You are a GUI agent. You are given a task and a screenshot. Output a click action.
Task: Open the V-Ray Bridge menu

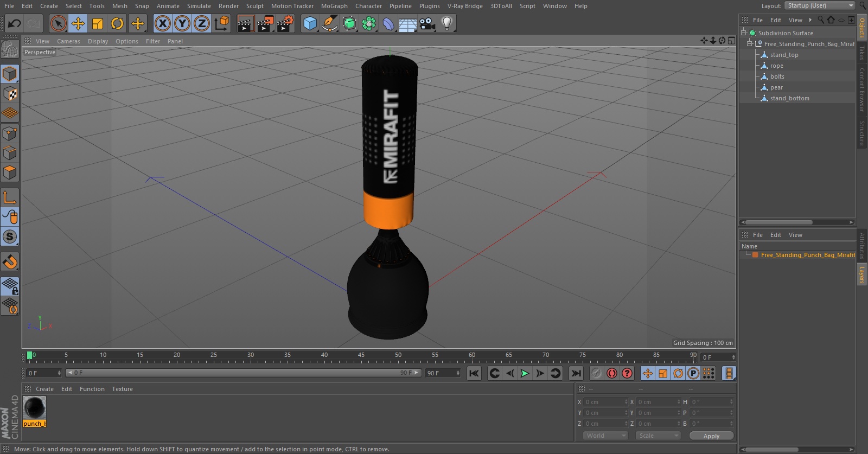click(465, 6)
